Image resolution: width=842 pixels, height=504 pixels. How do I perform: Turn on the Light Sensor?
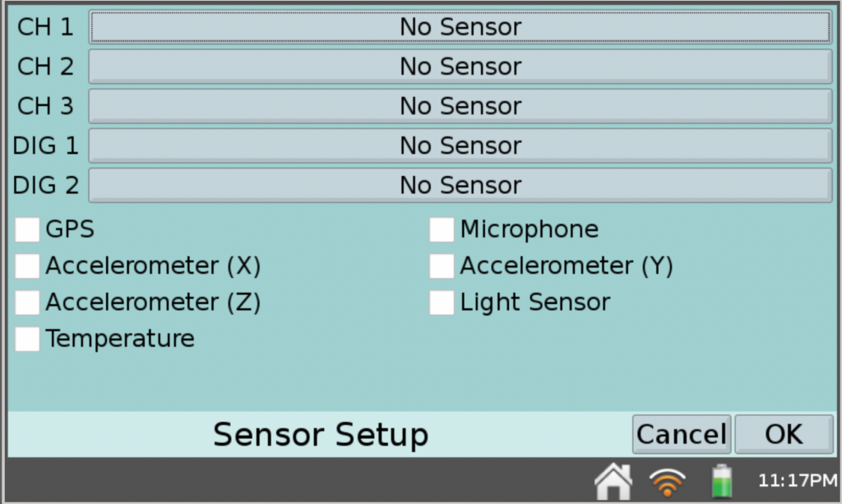[441, 303]
